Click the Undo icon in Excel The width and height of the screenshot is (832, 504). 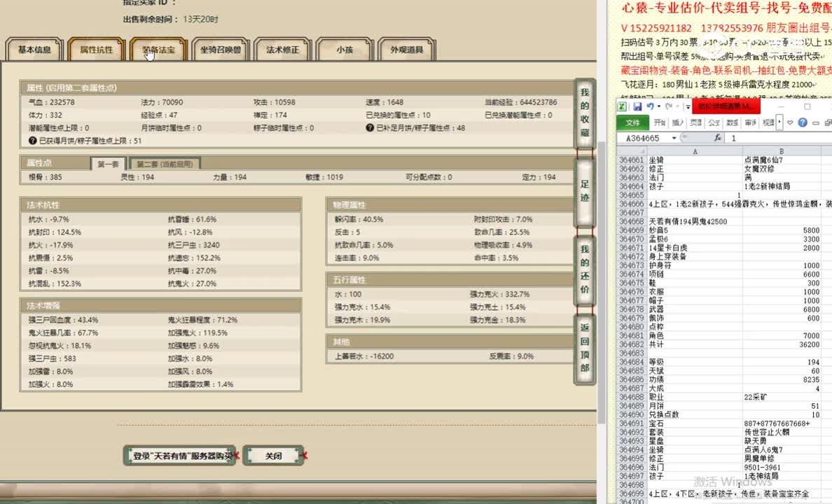click(649, 106)
